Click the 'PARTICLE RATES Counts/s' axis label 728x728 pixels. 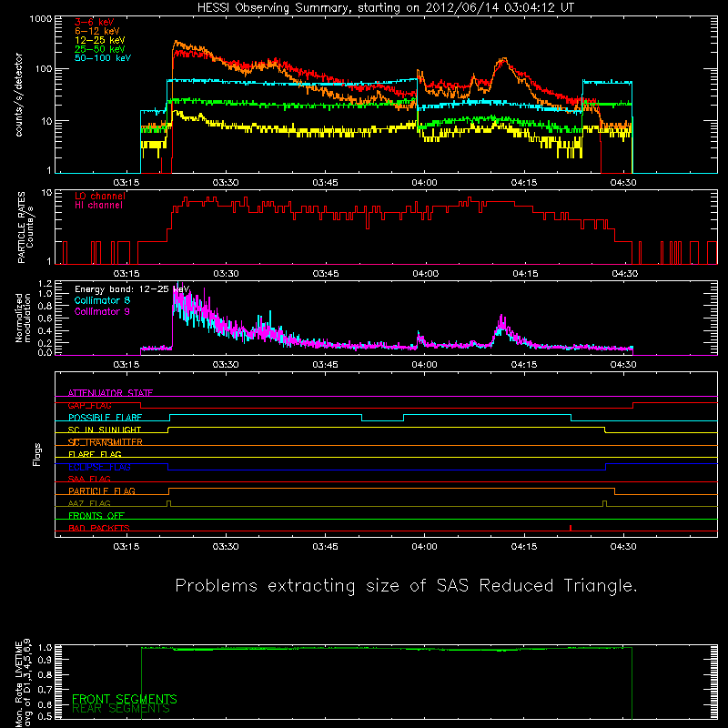[x=25, y=227]
